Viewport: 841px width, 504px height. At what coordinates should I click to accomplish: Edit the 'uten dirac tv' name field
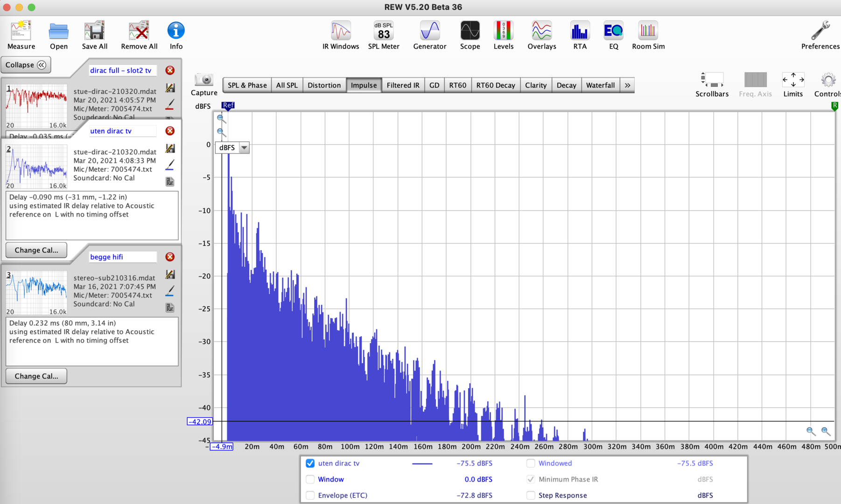123,131
